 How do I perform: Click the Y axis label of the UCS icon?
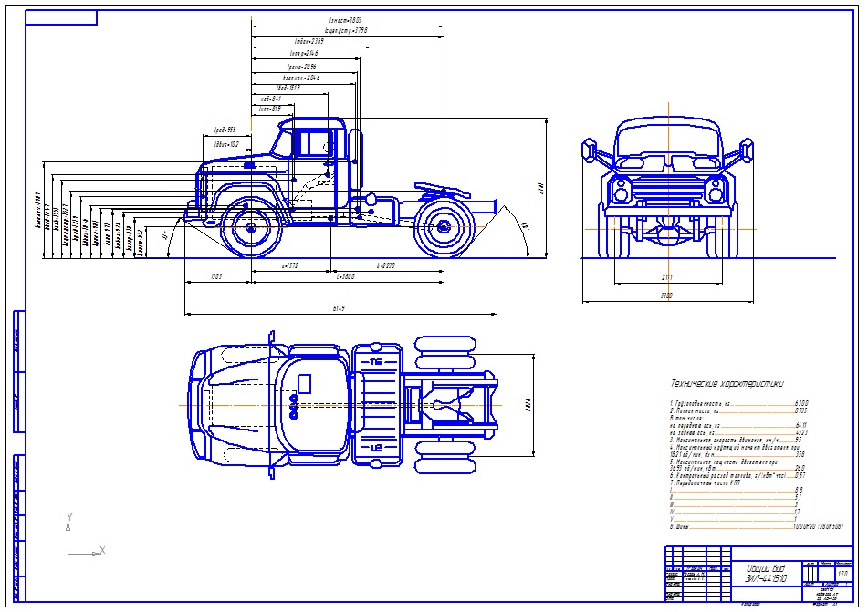[69, 517]
